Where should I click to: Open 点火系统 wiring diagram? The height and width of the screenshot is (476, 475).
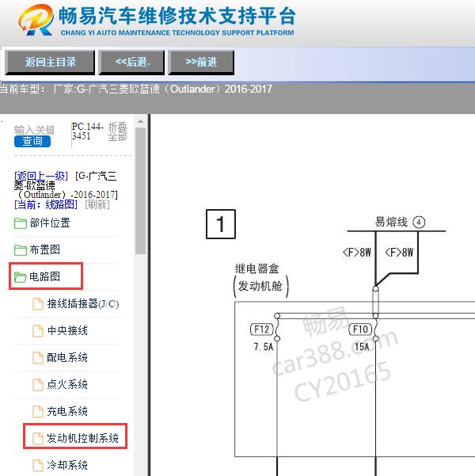click(67, 385)
